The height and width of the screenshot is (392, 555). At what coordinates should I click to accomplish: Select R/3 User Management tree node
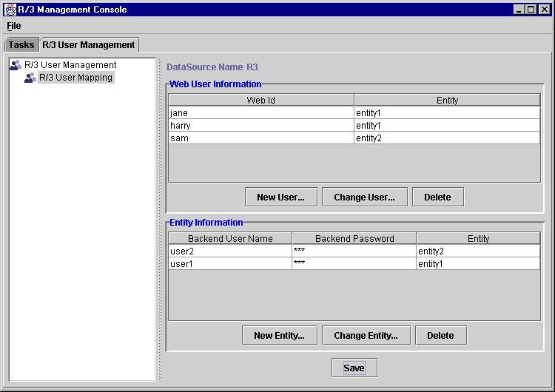point(70,65)
